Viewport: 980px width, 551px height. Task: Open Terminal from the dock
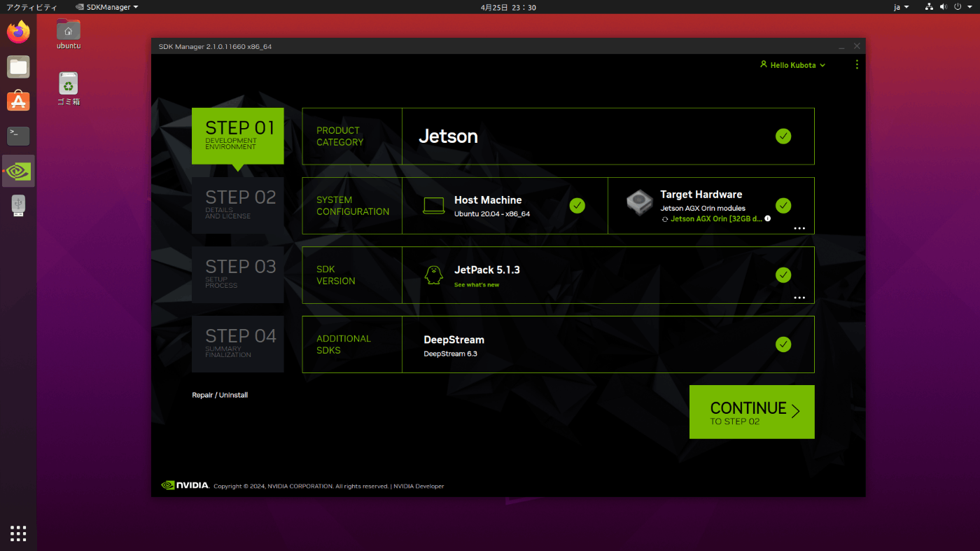coord(19,136)
